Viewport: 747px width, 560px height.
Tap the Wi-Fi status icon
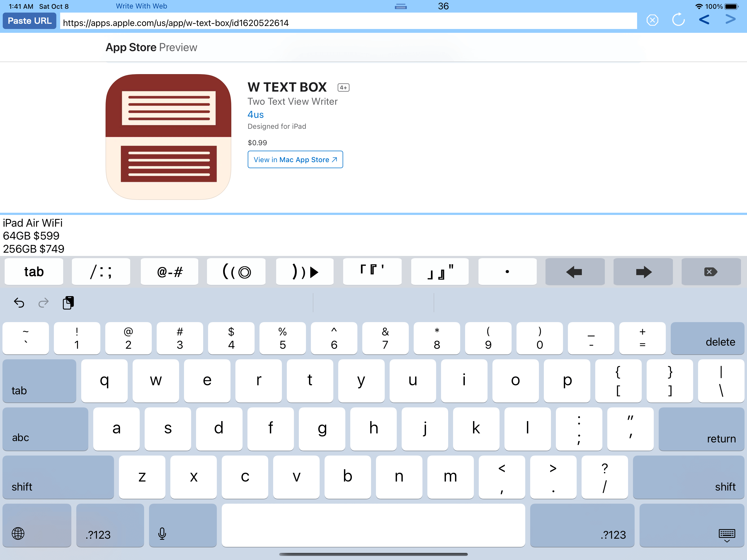[699, 6]
